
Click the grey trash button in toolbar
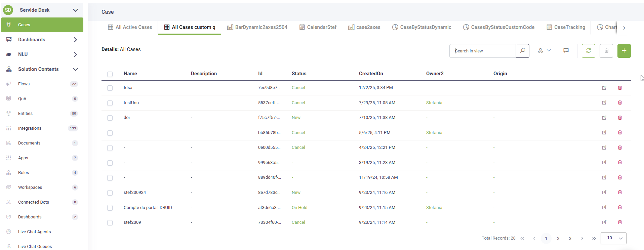coord(606,51)
